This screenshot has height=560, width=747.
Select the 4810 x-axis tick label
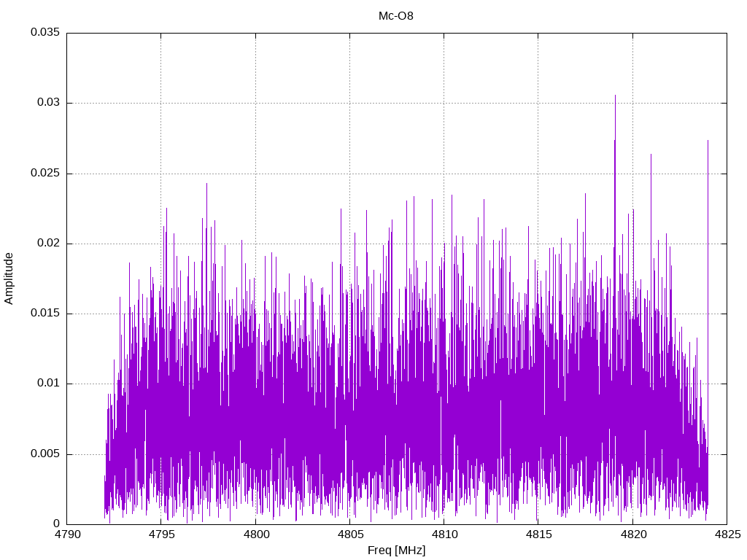coord(444,535)
